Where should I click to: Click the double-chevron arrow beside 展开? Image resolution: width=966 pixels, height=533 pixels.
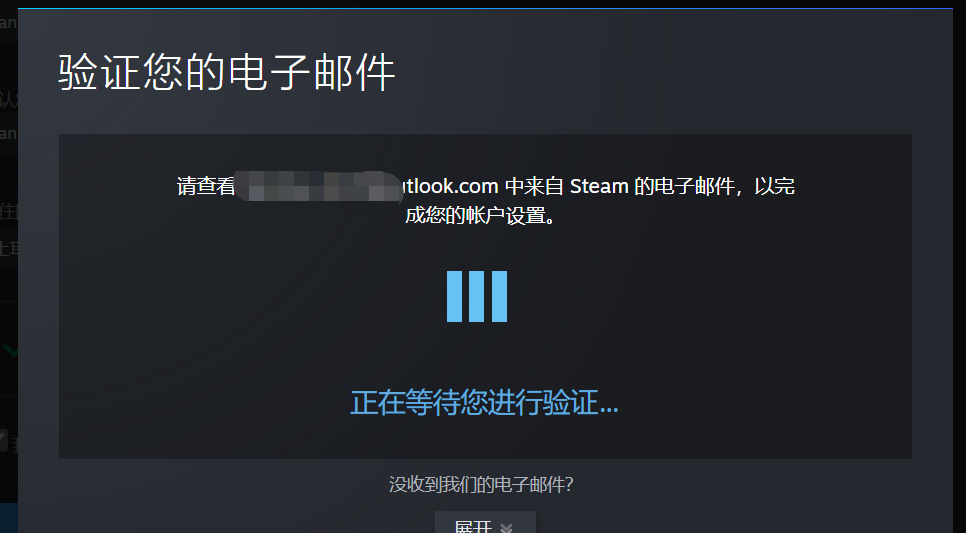[506, 527]
